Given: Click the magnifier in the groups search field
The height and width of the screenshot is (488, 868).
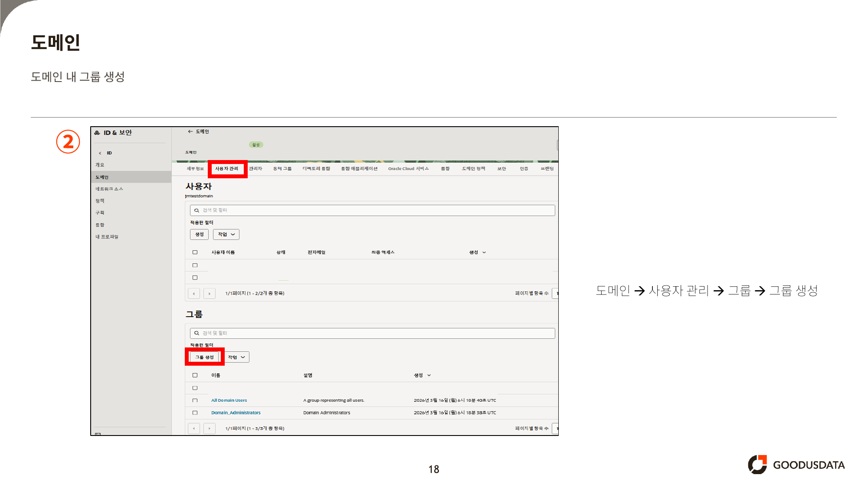Looking at the screenshot, I should click(x=197, y=333).
